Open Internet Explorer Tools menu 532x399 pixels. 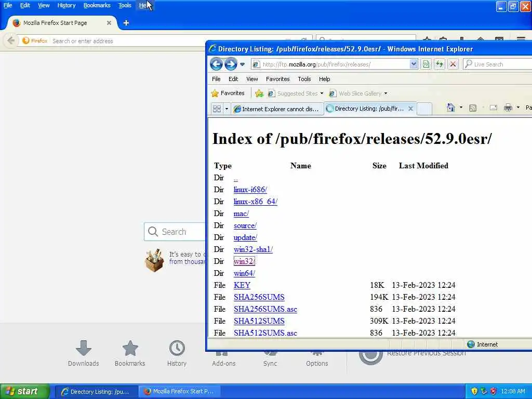pyautogui.click(x=304, y=79)
